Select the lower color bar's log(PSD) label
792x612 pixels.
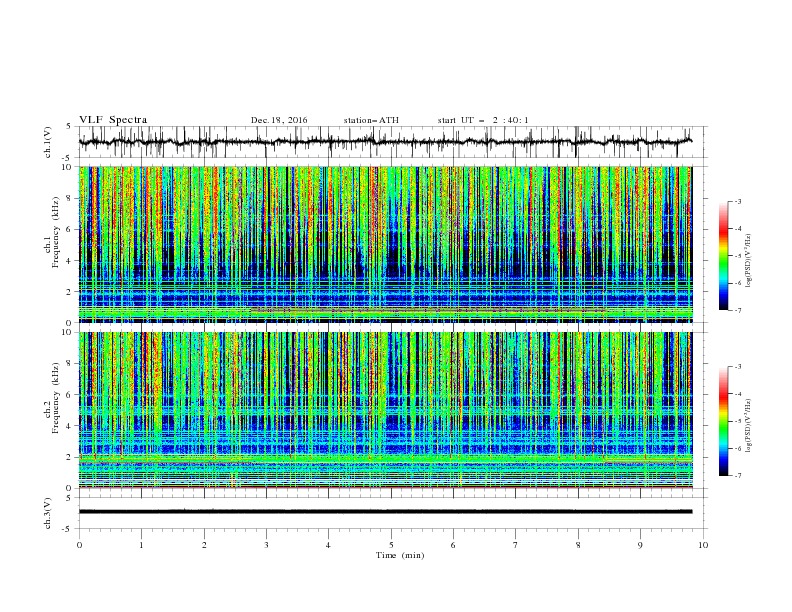pos(749,426)
